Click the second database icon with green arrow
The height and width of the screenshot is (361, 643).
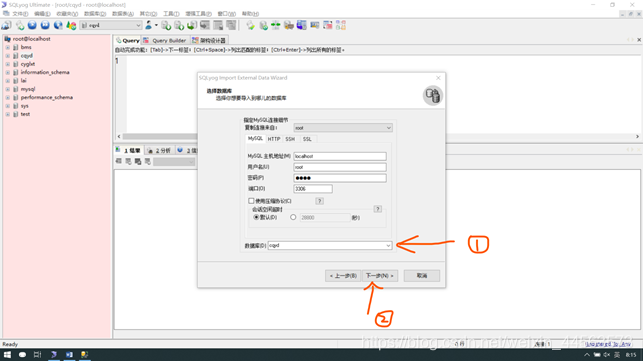tap(179, 25)
